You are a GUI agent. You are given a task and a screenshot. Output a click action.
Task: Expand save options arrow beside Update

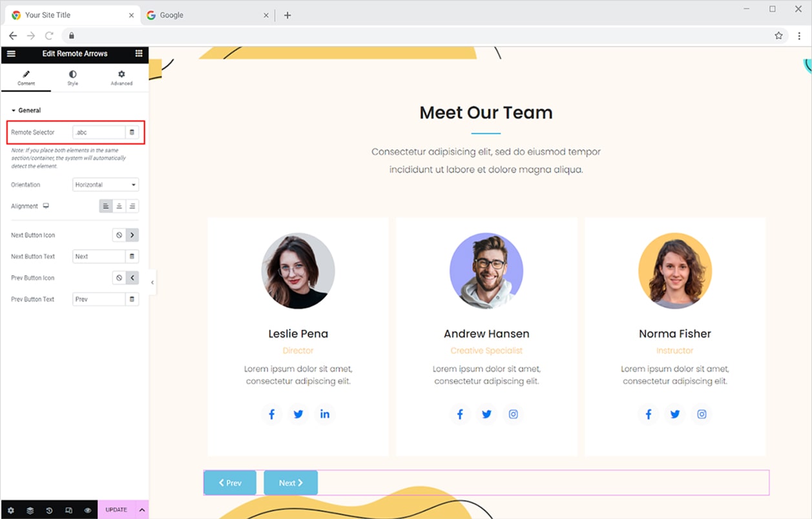pyautogui.click(x=141, y=510)
